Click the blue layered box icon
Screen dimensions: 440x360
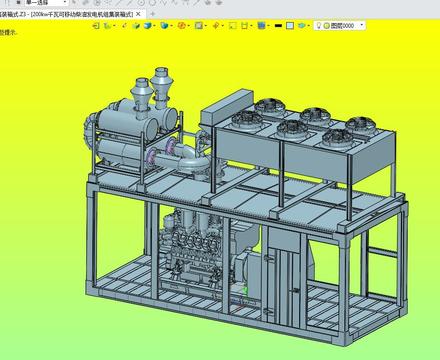point(261,26)
